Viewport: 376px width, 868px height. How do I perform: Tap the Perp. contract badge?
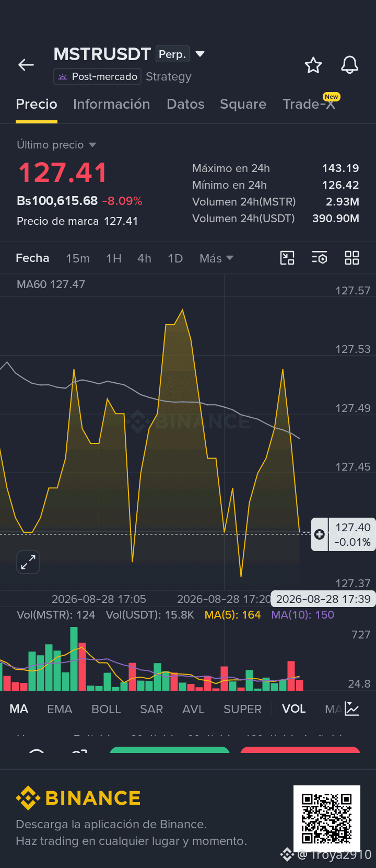coord(172,54)
